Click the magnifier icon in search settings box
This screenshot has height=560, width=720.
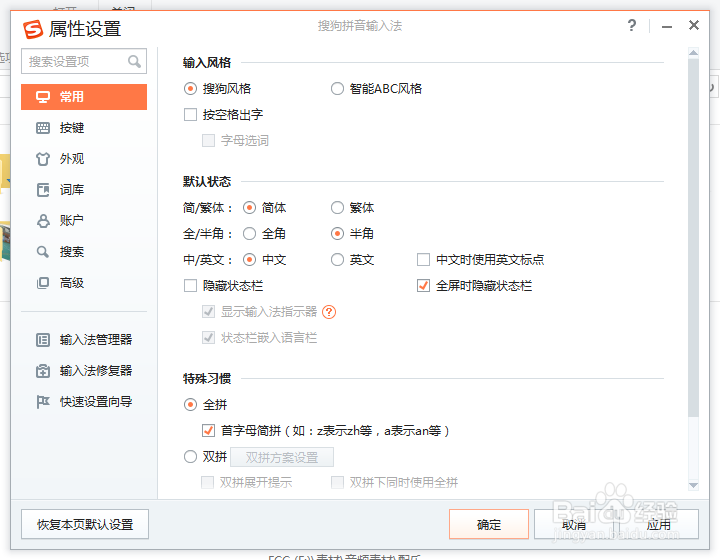point(134,61)
